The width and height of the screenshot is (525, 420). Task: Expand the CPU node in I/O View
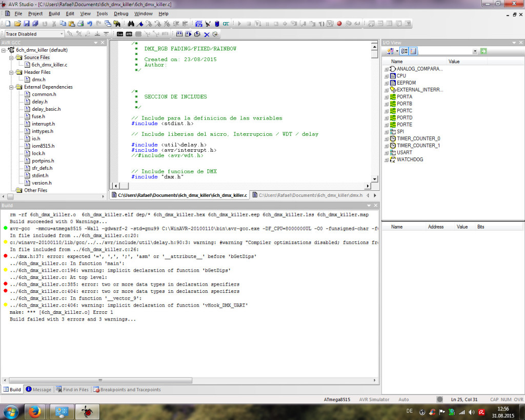(386, 76)
